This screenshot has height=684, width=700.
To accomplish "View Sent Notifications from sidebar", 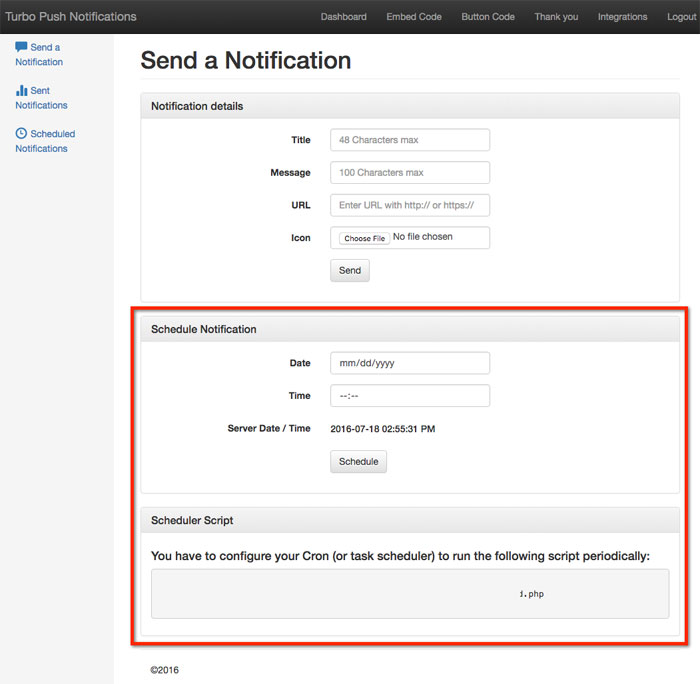I will 42,97.
